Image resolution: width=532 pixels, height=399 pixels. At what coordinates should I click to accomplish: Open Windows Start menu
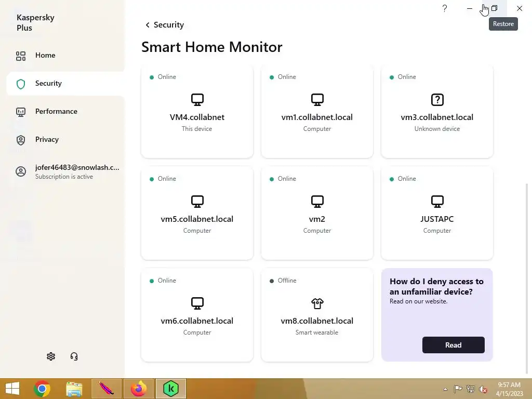click(12, 389)
